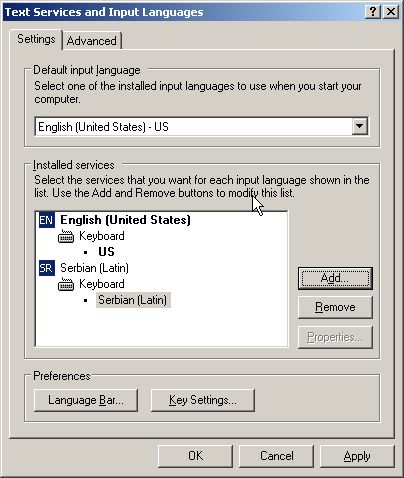
Task: Select the English (United States) tree entry
Action: click(125, 220)
